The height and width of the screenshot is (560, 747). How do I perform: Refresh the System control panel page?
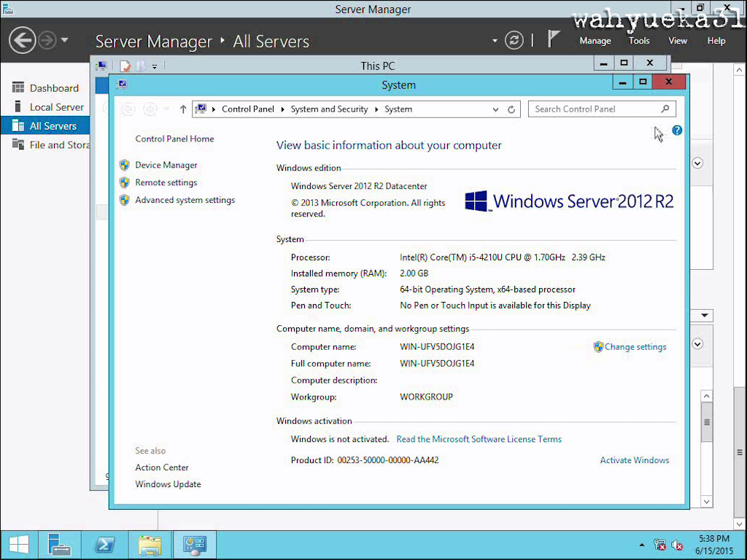511,109
